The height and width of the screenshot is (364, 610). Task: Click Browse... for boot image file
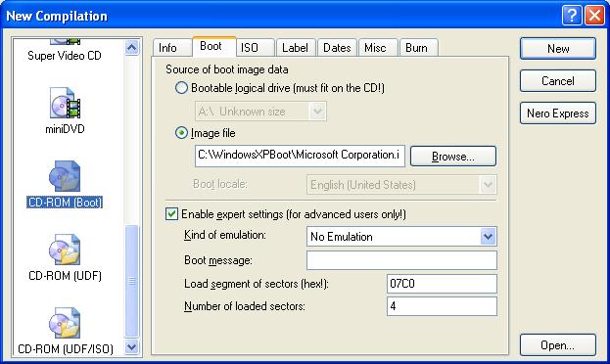(x=453, y=157)
